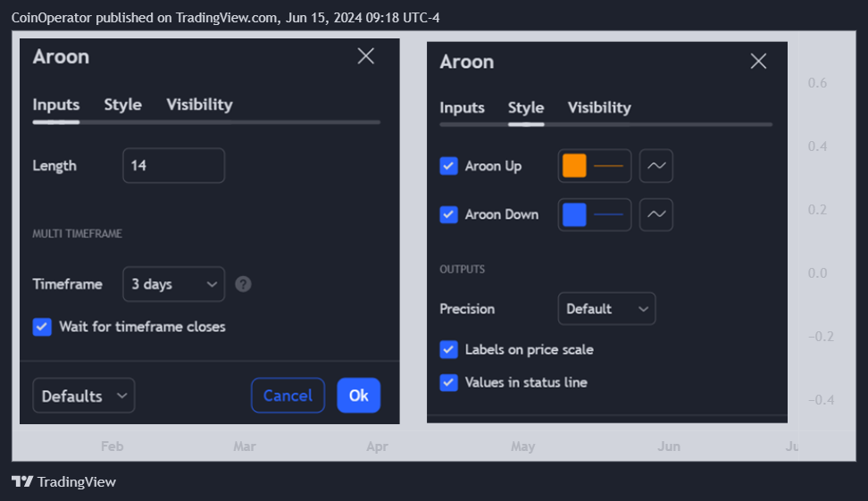Click the Cancel button
This screenshot has height=501, width=868.
[x=288, y=396]
